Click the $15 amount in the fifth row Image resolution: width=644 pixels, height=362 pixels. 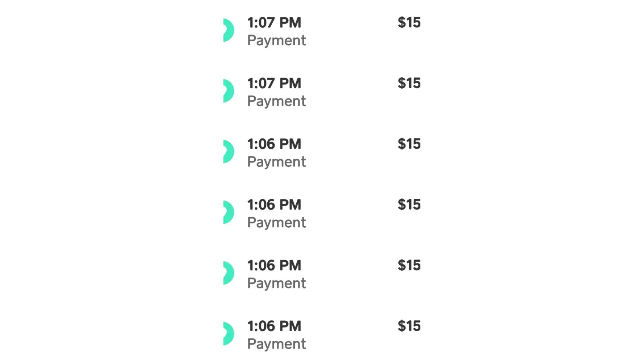coord(409,266)
